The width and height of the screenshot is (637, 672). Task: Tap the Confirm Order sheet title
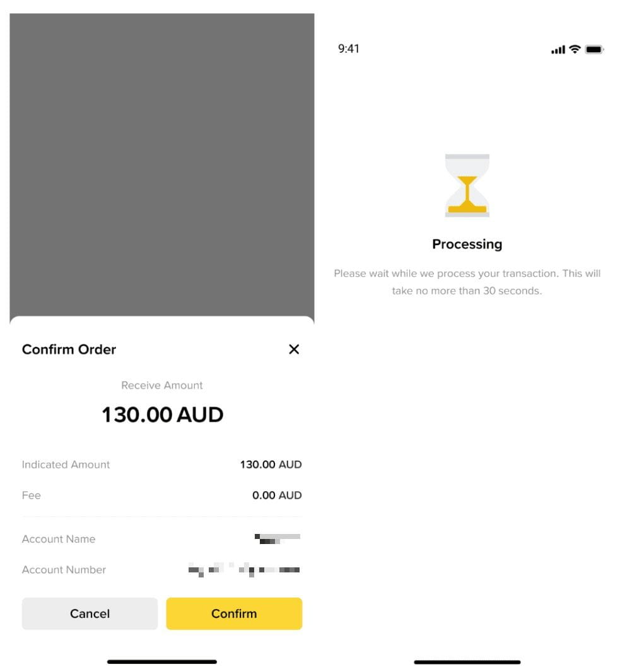coord(69,349)
